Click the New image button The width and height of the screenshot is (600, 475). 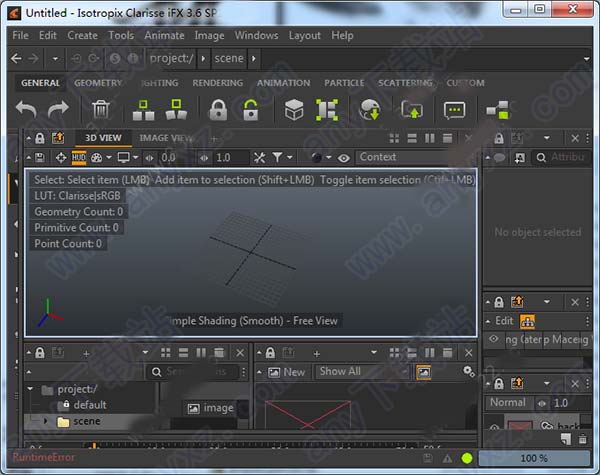(x=287, y=372)
